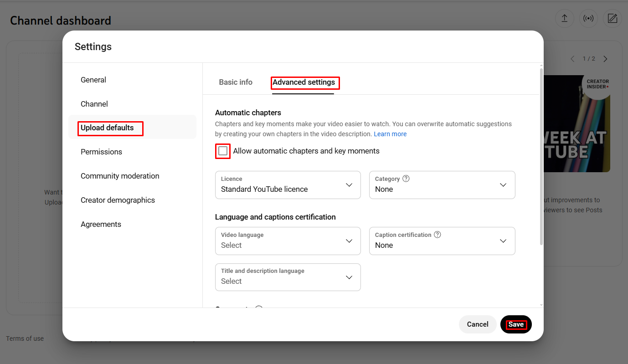Go to previous card with left chevron
Screen dimensions: 628x364
(x=573, y=59)
